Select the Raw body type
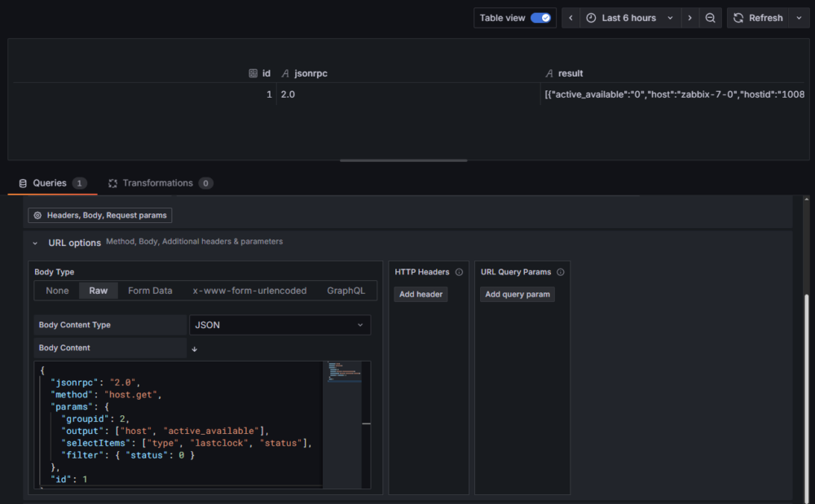 click(98, 291)
